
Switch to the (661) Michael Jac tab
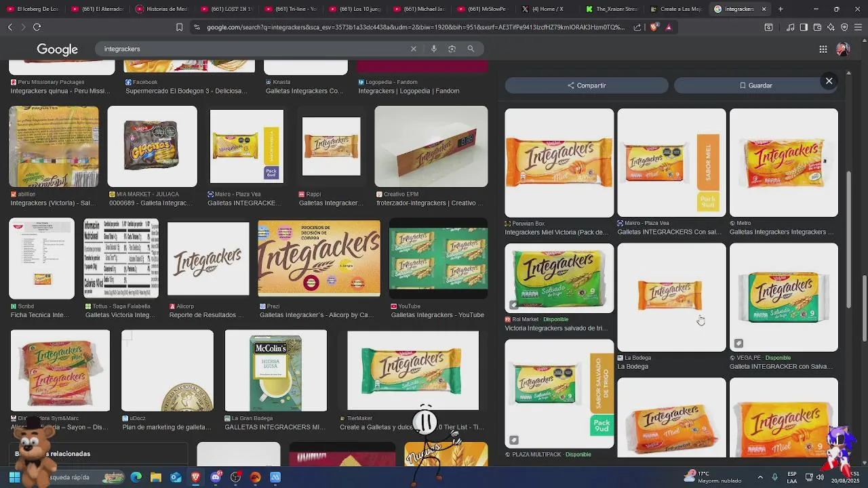click(419, 9)
